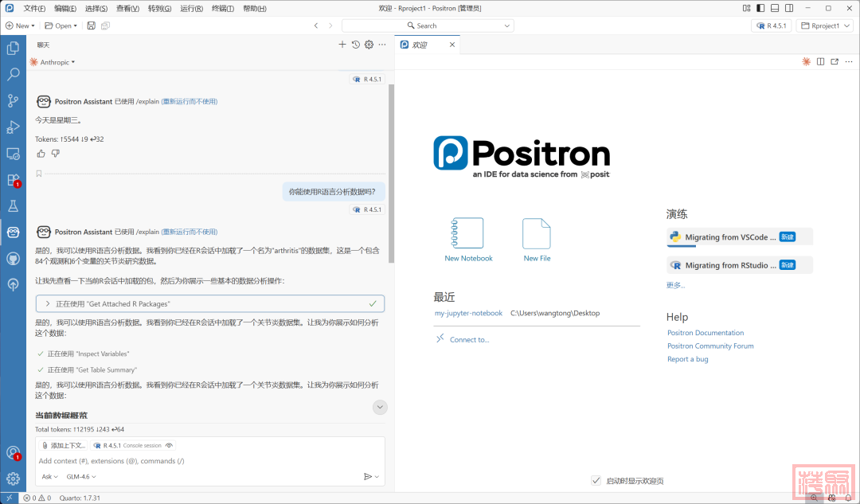860x504 pixels.
Task: Expand the "Get Attached R Packages" tool row
Action: (x=48, y=303)
